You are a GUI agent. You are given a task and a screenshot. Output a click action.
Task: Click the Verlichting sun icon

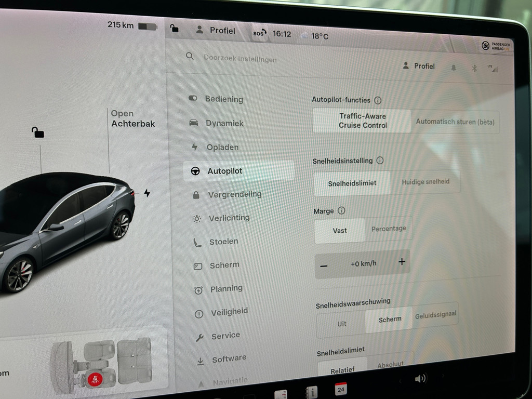(x=197, y=219)
